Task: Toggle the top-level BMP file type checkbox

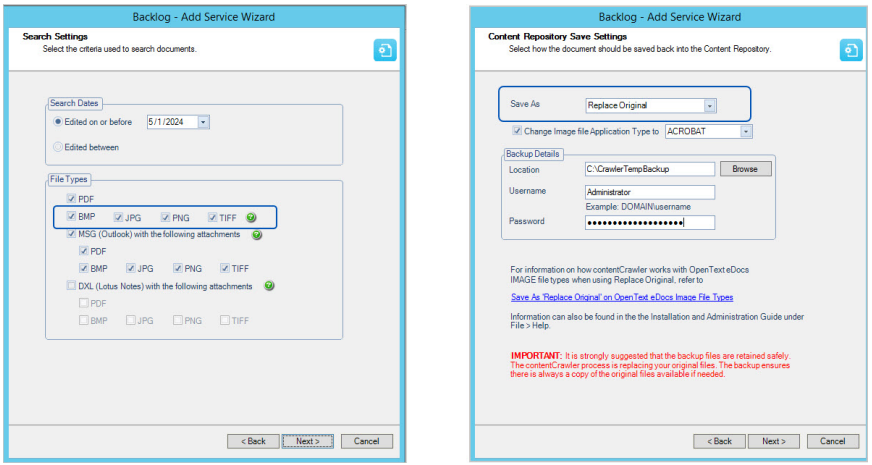Action: (x=71, y=216)
